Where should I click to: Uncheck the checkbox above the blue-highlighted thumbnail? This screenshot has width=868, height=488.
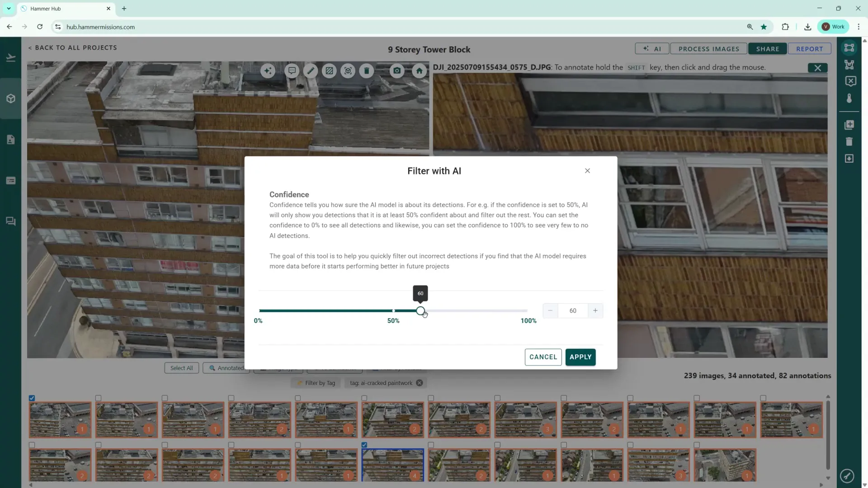coord(364,445)
